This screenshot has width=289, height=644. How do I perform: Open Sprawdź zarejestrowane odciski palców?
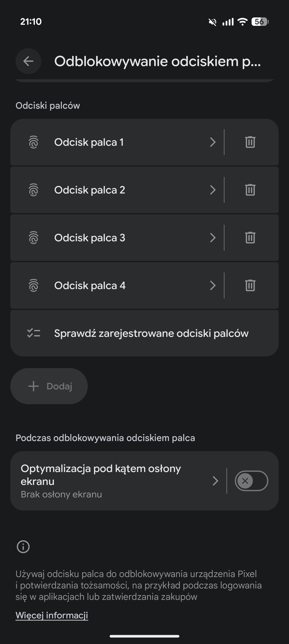point(151,333)
